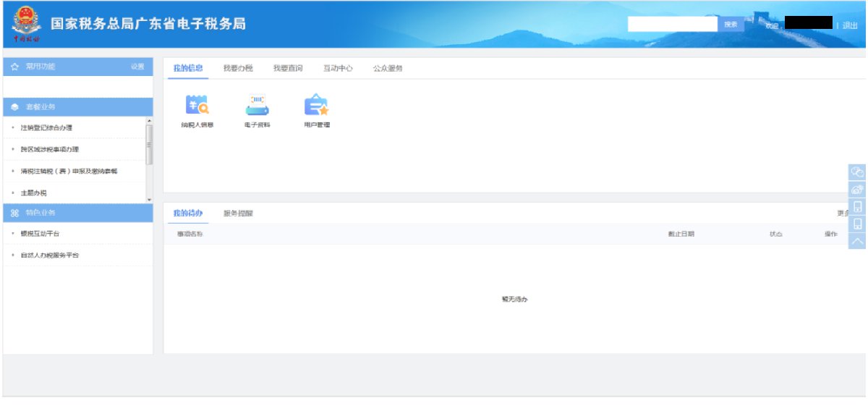Click the star icon beside 常用功能
Image resolution: width=868 pixels, height=406 pixels.
pyautogui.click(x=14, y=67)
